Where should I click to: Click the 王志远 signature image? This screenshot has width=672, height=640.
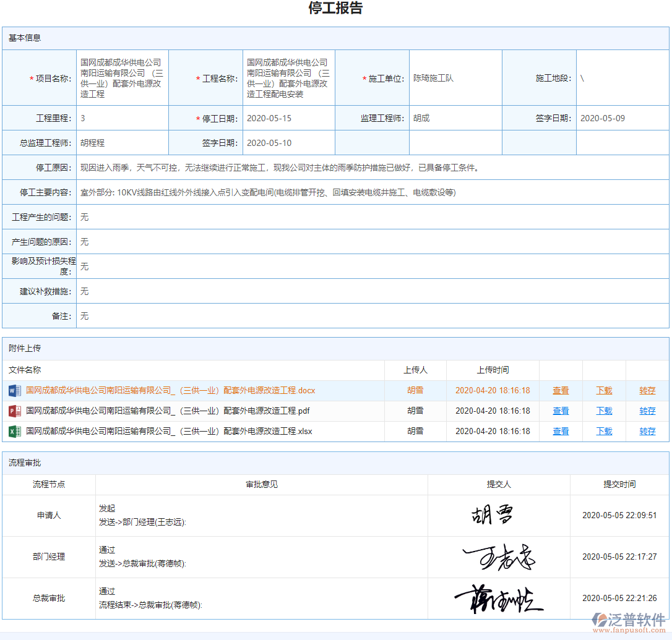coord(498,557)
